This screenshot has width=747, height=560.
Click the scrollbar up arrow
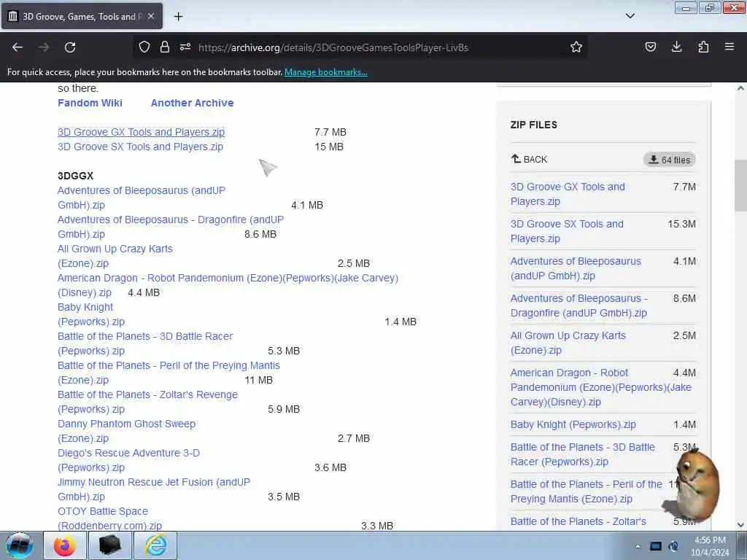pyautogui.click(x=740, y=88)
